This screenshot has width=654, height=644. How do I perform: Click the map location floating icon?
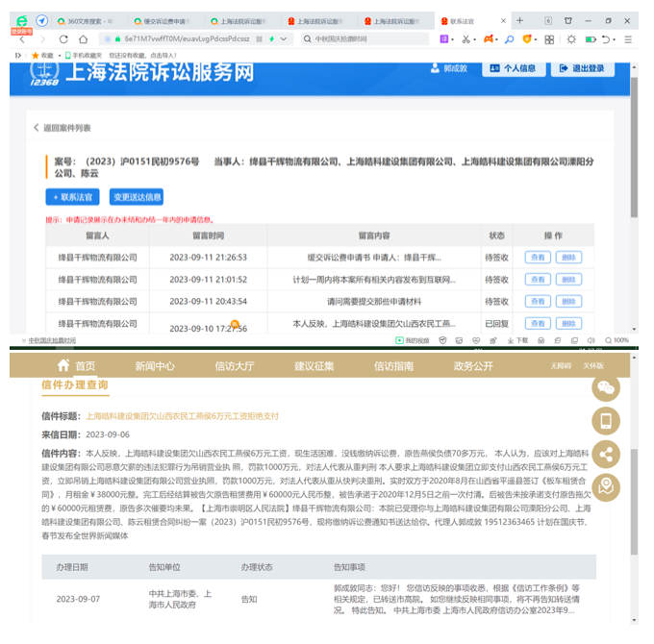coord(606,488)
